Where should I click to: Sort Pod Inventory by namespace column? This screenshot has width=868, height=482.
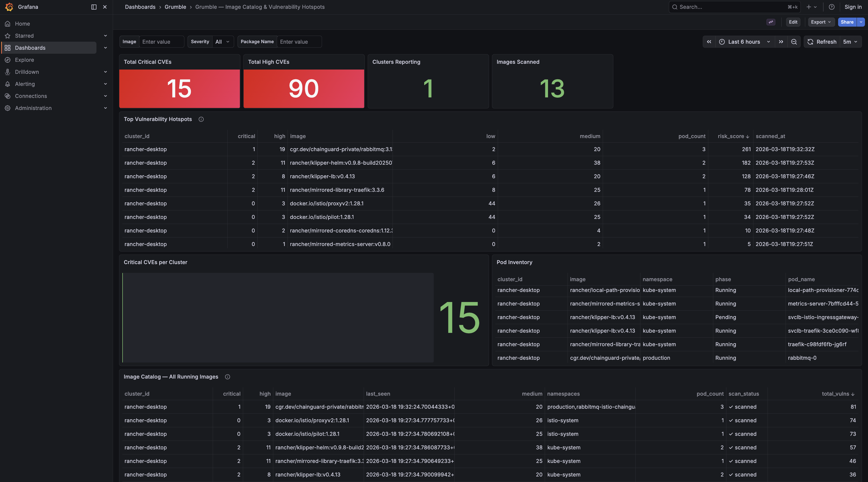click(x=657, y=279)
